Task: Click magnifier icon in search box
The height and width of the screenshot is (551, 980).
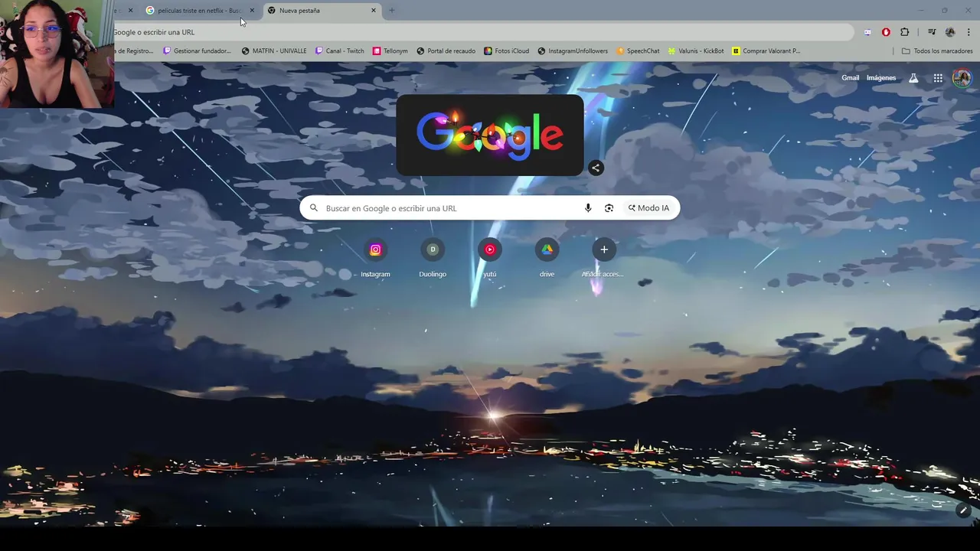Action: (x=313, y=208)
